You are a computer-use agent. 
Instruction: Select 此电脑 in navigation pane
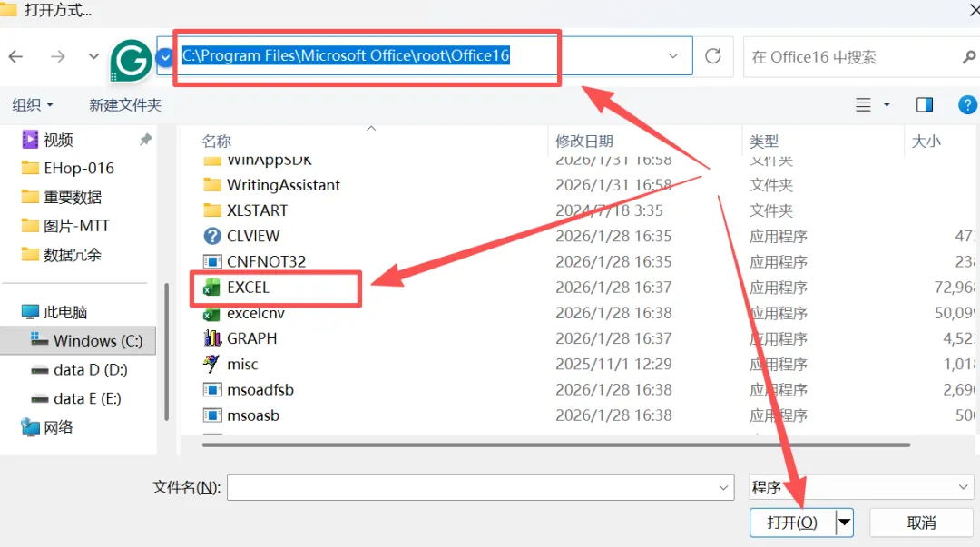pos(65,312)
